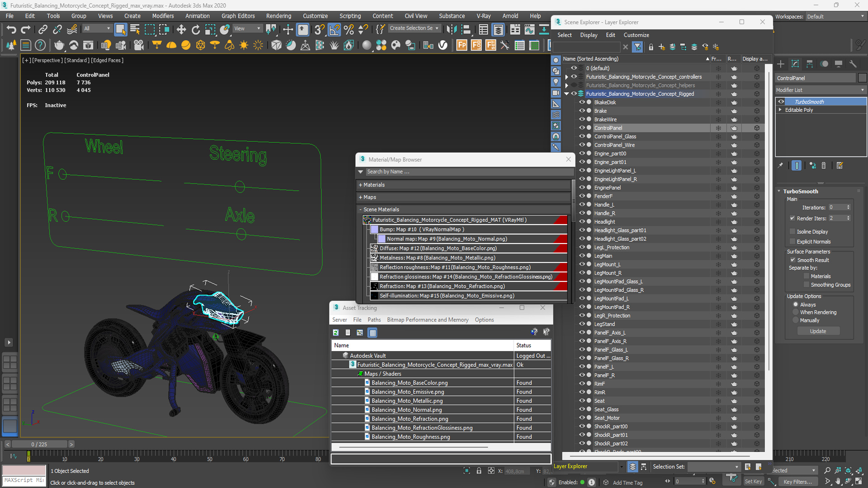Expand the Futuristic_Balancing_Motorcycle_Concept_helpers layer
The image size is (868, 488).
point(566,85)
